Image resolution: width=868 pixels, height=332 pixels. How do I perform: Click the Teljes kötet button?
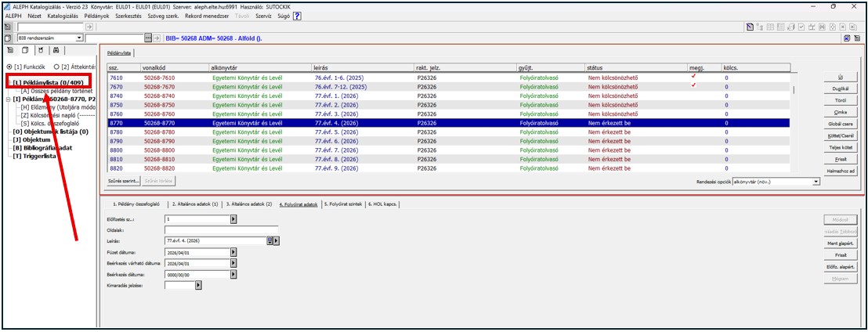click(841, 148)
